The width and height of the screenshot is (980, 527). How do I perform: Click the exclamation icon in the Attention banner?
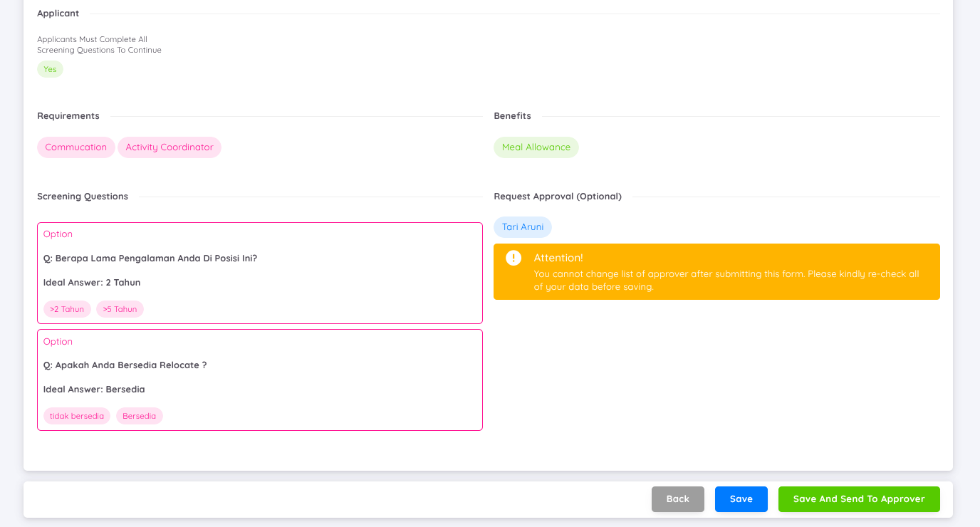(x=514, y=258)
